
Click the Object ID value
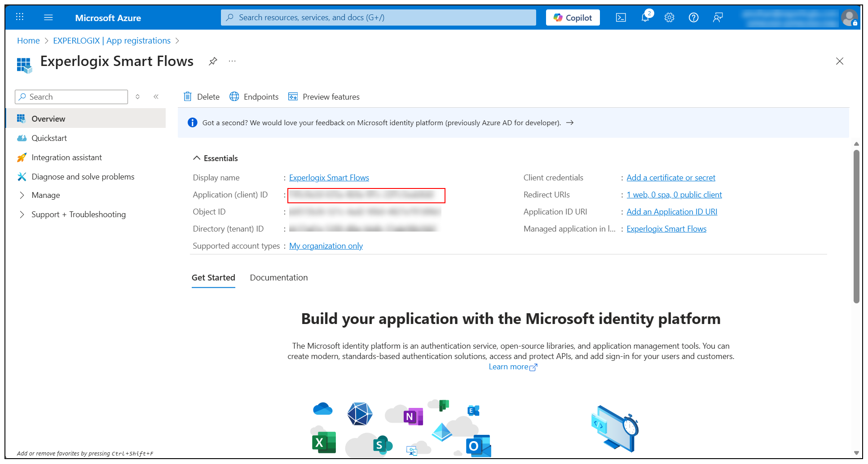365,211
